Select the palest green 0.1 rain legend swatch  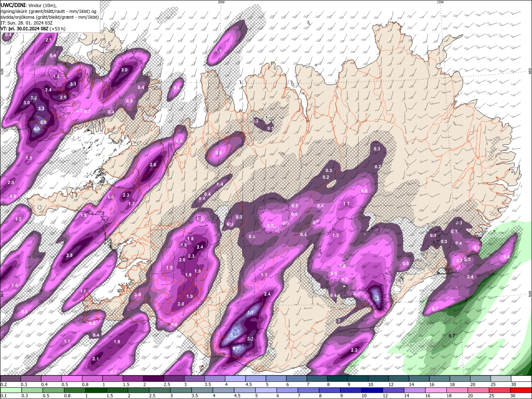point(10,390)
